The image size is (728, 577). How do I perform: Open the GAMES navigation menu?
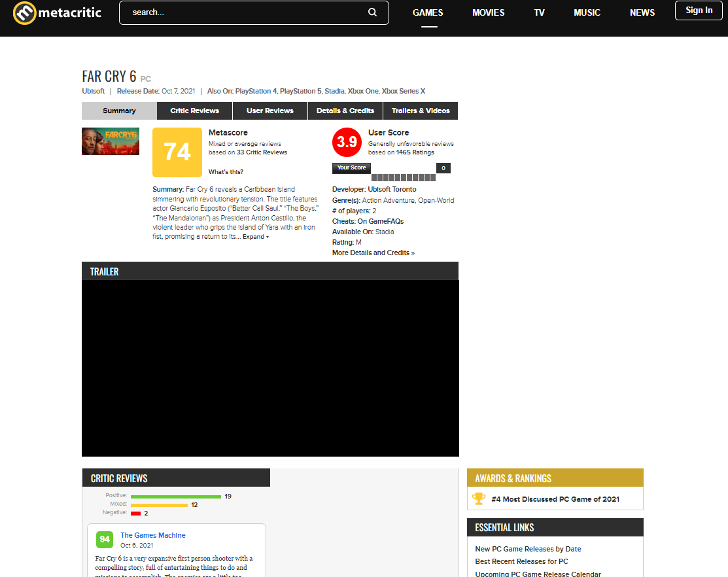pyautogui.click(x=428, y=12)
